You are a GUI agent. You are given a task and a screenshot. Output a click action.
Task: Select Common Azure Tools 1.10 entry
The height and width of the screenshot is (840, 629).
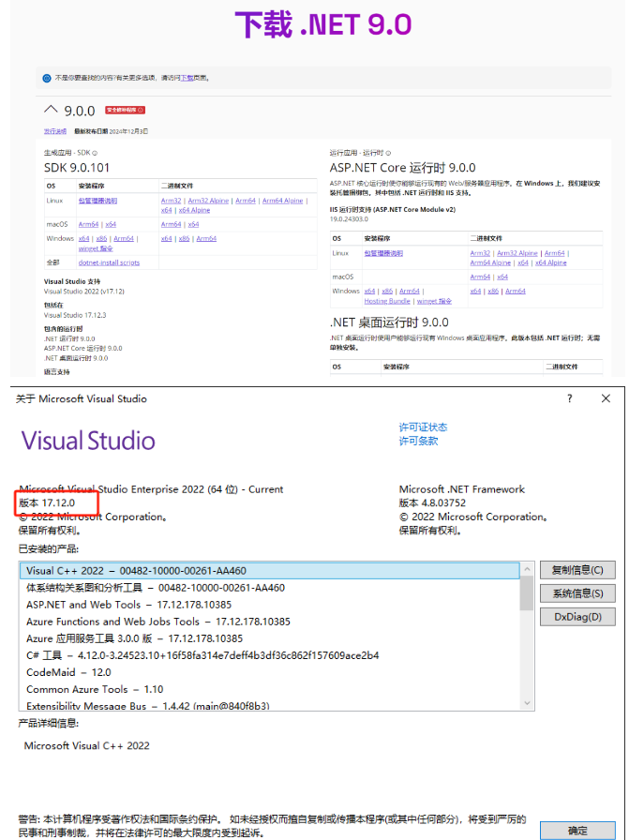coord(269,689)
